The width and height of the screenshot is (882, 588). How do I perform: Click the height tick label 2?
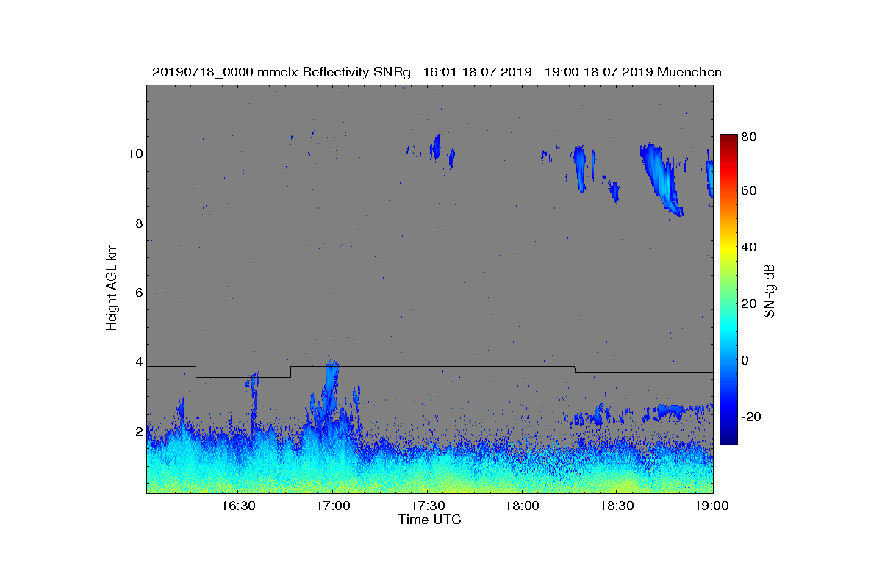[138, 431]
